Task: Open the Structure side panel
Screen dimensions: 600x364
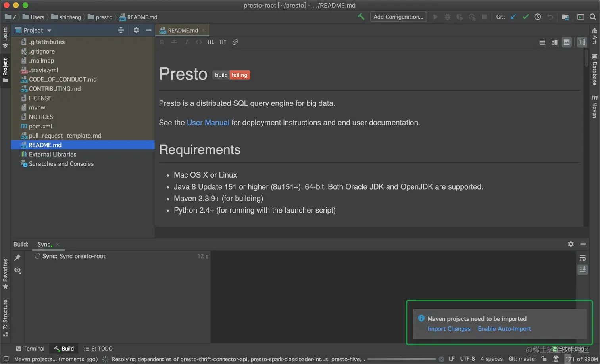Action: [5, 318]
